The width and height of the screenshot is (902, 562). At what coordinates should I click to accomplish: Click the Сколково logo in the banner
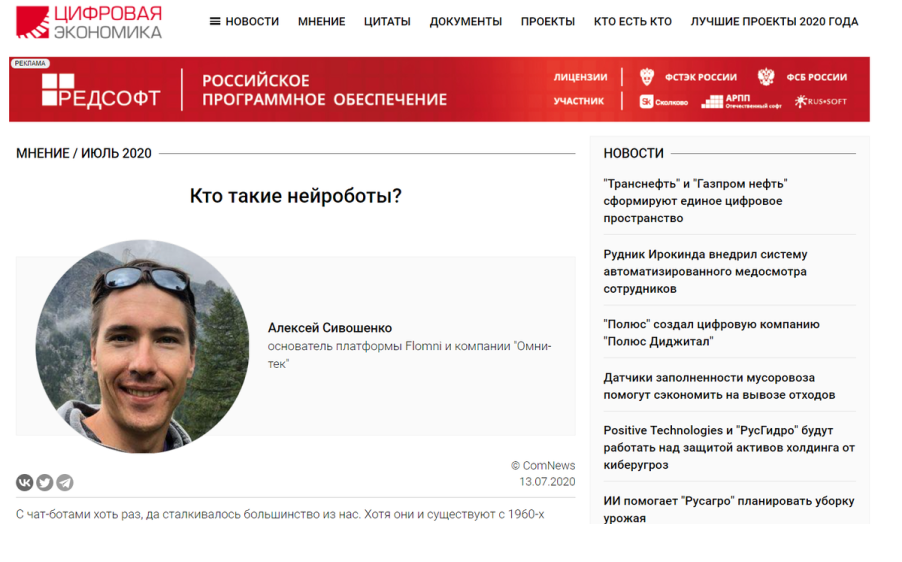coord(664,101)
